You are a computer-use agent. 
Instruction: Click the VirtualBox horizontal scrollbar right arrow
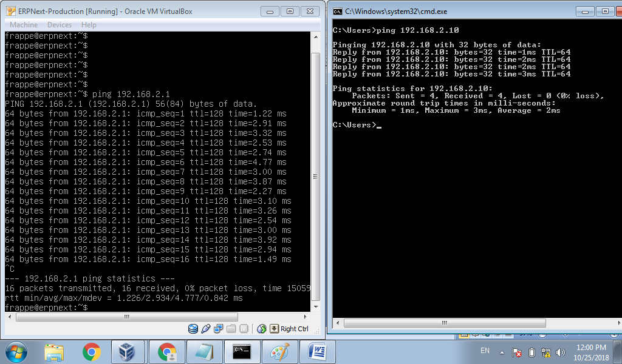pyautogui.click(x=305, y=317)
